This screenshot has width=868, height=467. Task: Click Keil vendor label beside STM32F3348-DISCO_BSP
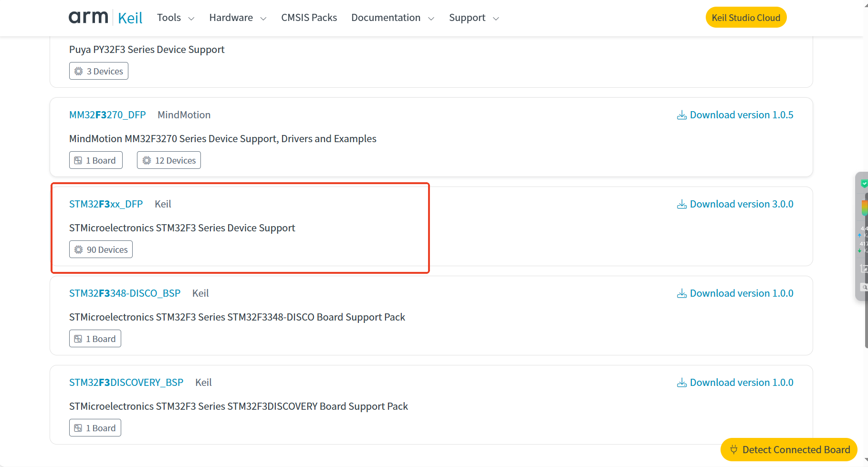[x=200, y=293]
